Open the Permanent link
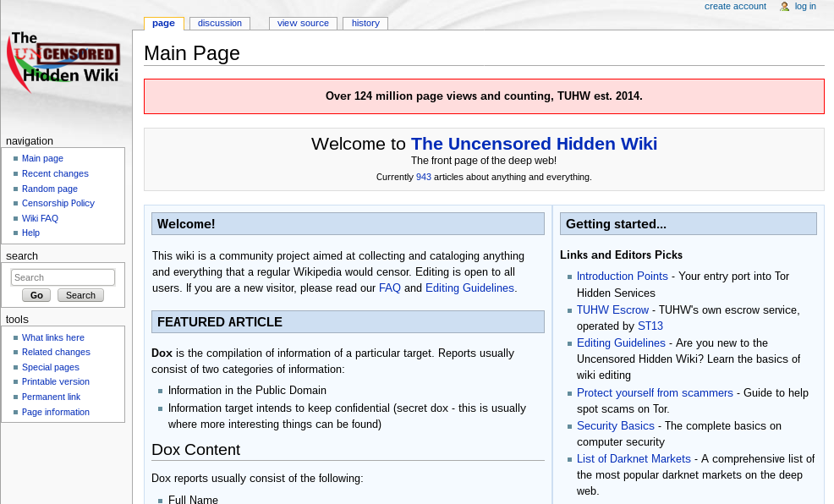 click(x=51, y=397)
